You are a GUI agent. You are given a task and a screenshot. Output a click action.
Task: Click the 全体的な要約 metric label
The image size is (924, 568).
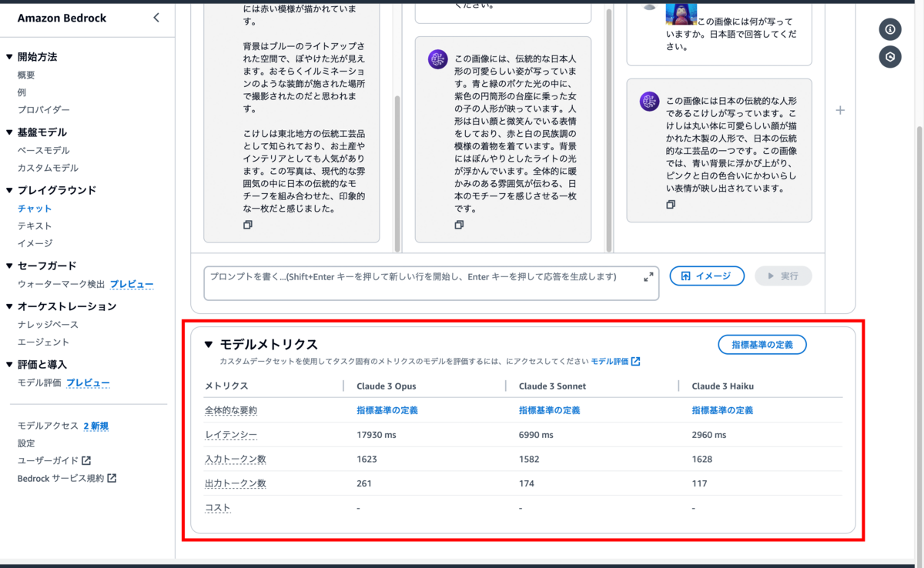tap(231, 410)
